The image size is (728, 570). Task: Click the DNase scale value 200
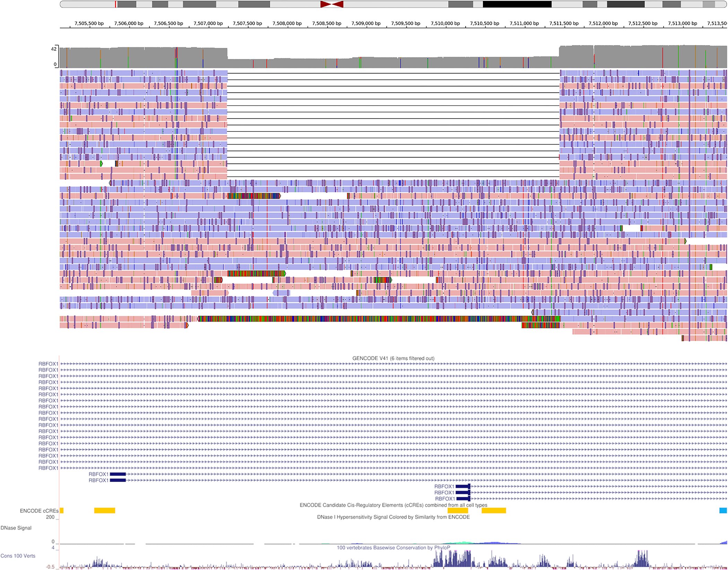point(50,517)
